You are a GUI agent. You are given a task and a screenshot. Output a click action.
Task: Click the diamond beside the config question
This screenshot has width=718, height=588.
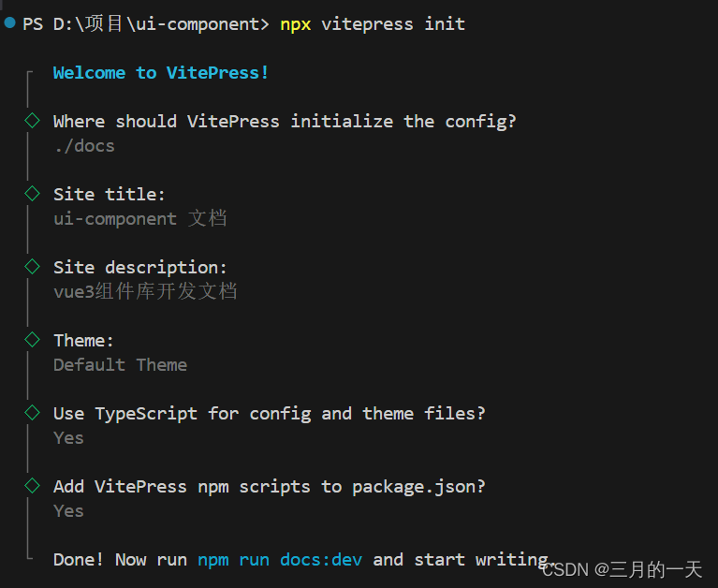click(x=32, y=121)
